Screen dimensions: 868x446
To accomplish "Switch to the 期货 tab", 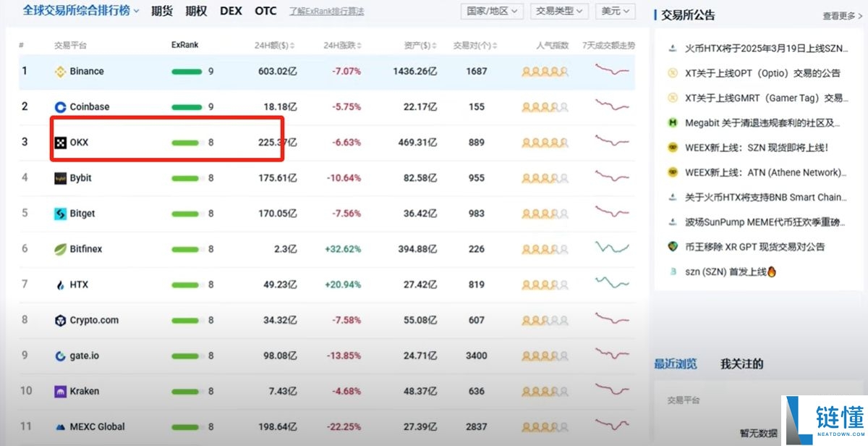I will coord(162,11).
